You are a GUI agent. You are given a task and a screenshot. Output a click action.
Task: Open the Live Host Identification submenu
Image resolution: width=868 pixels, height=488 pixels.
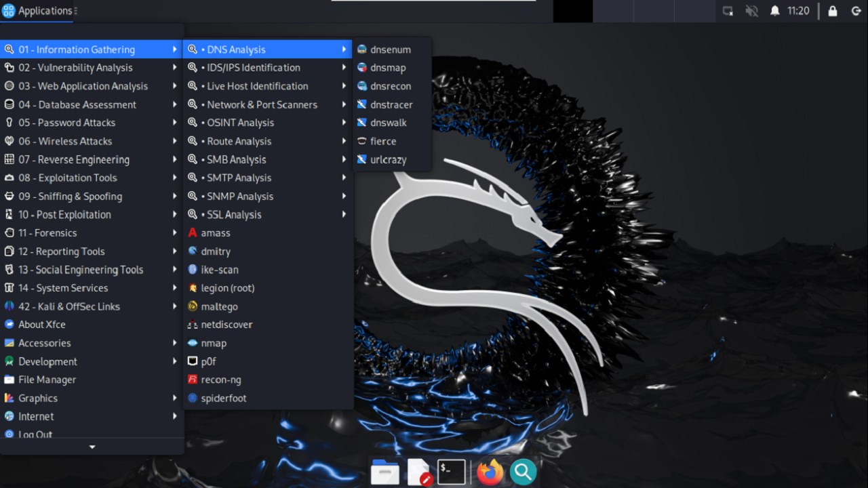(x=269, y=86)
